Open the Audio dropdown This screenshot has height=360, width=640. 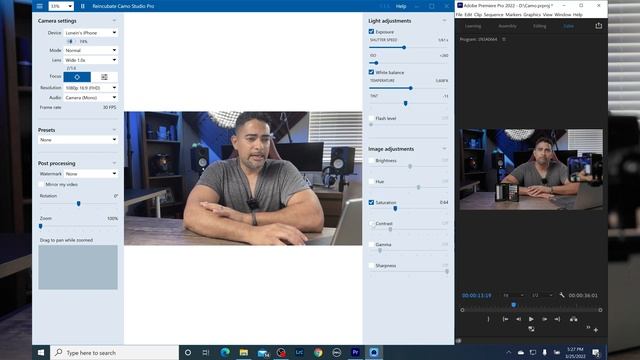(x=91, y=98)
